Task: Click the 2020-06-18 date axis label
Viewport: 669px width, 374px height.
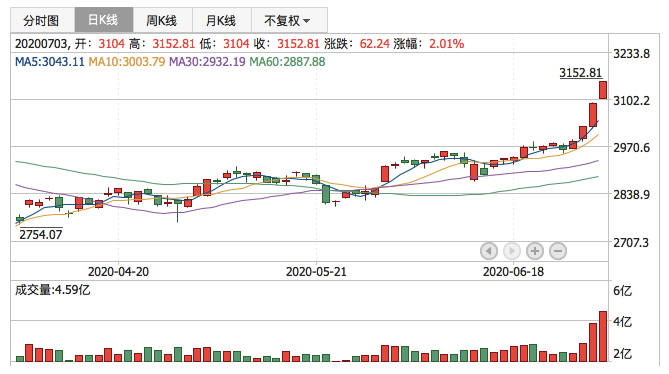Action: pos(513,272)
